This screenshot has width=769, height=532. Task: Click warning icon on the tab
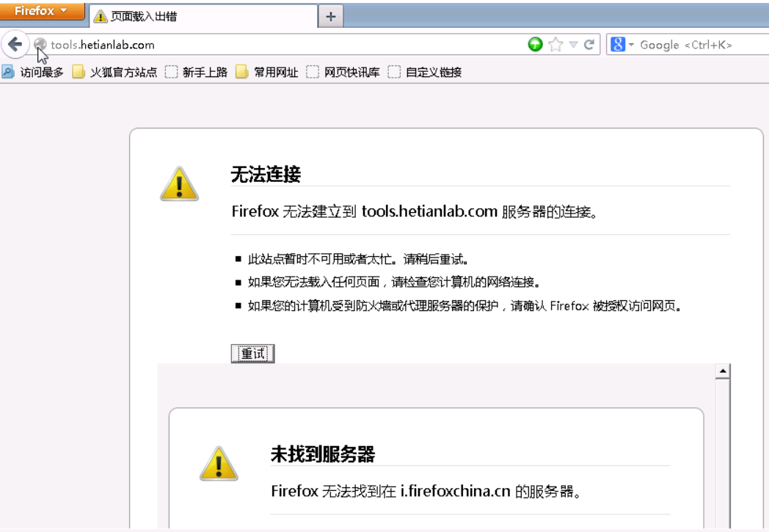click(100, 17)
